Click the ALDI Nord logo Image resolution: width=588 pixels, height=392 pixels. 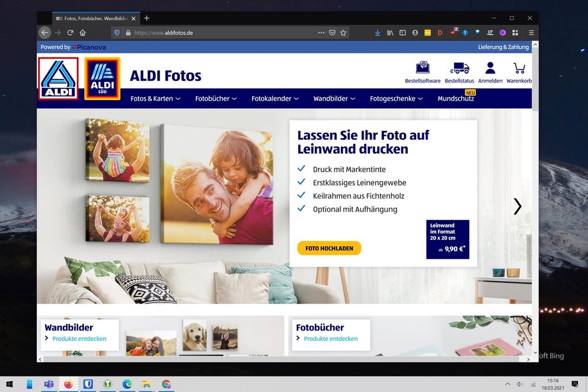(58, 78)
